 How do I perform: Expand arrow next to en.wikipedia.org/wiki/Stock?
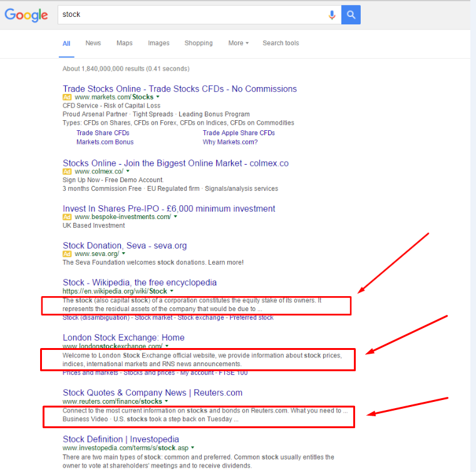172,291
